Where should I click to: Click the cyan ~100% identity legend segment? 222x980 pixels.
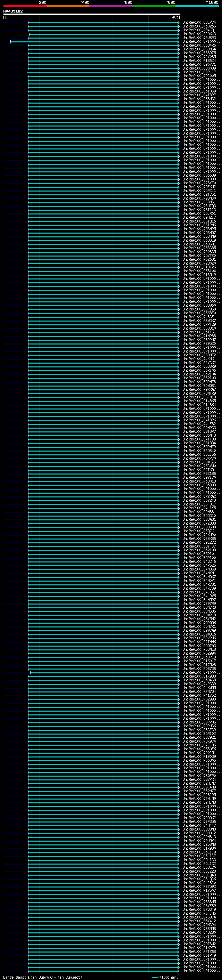pos(197,6)
